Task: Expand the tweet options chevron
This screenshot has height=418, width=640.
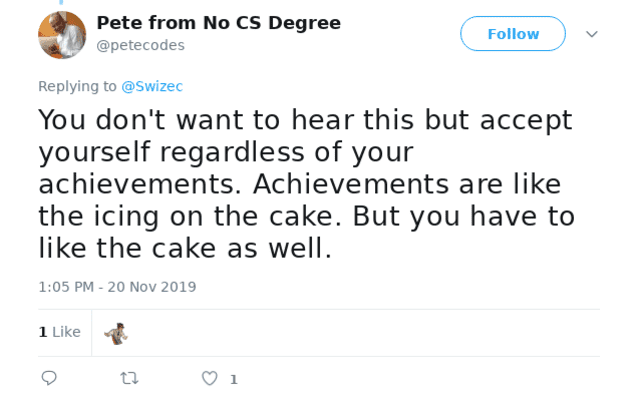Action: click(x=591, y=34)
